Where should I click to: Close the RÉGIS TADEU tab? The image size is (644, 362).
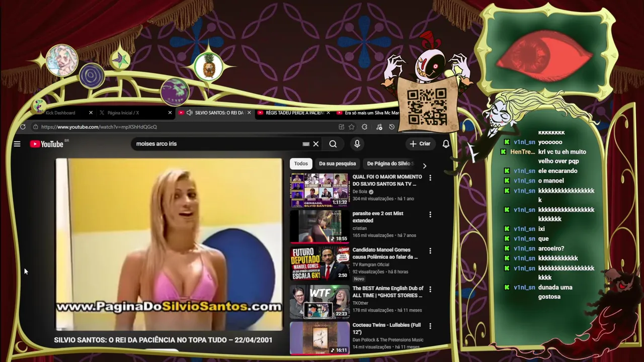pyautogui.click(x=328, y=113)
